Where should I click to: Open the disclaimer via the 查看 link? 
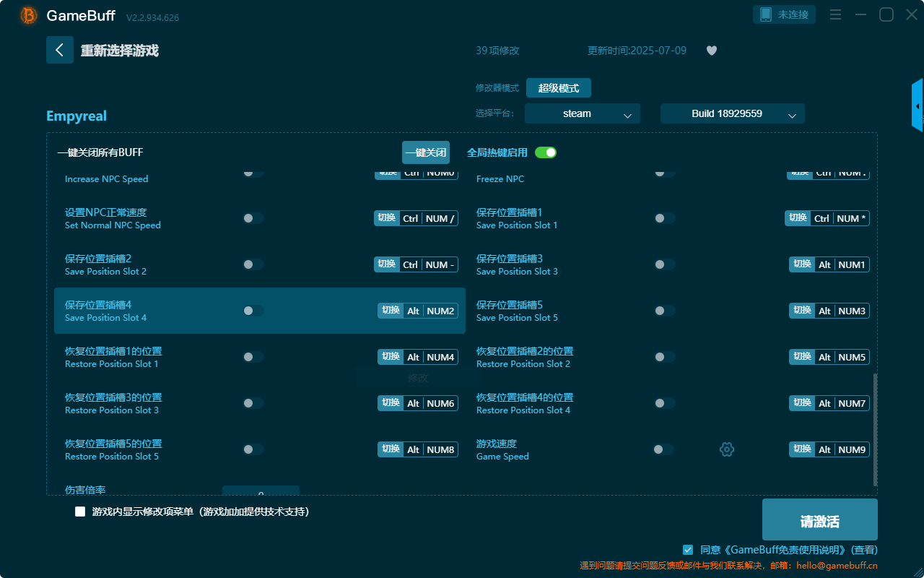click(863, 549)
